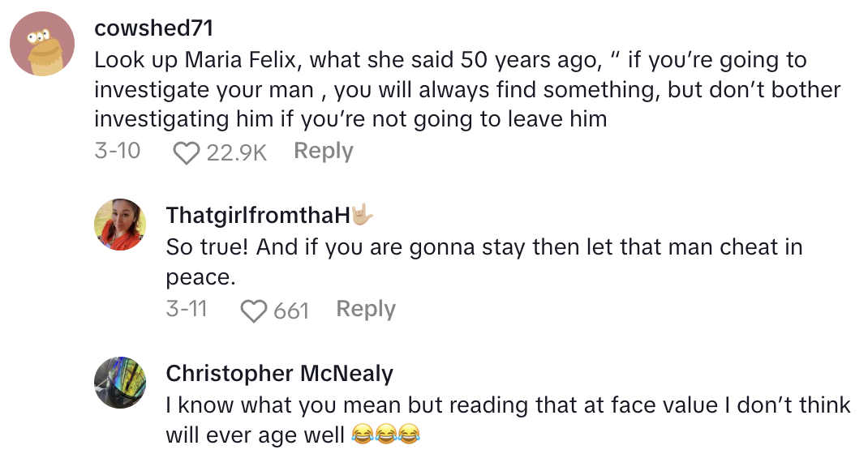Screen dimensions: 868x454
Task: Click the 22.9K like count
Action: point(236,152)
